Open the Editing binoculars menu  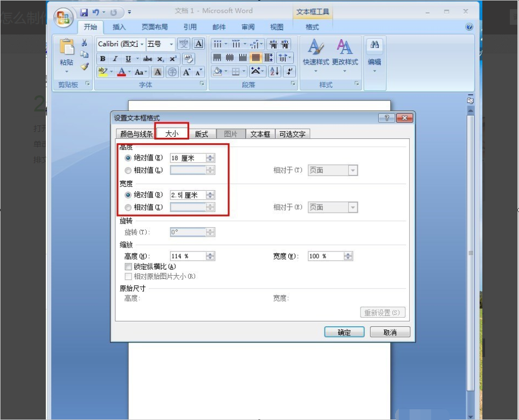[x=375, y=55]
